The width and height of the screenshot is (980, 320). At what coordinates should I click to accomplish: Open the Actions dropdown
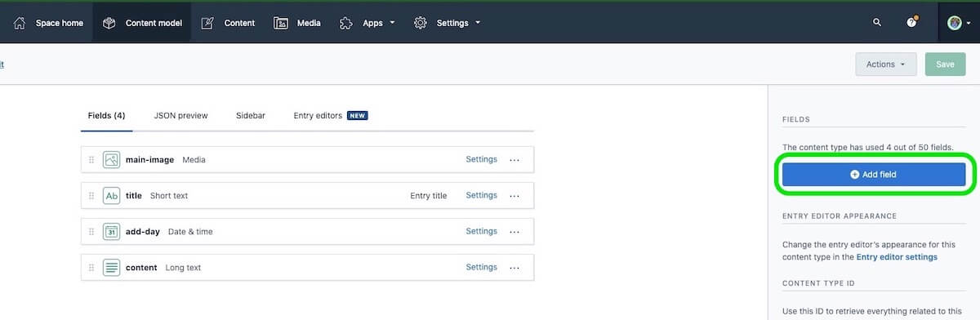point(886,64)
